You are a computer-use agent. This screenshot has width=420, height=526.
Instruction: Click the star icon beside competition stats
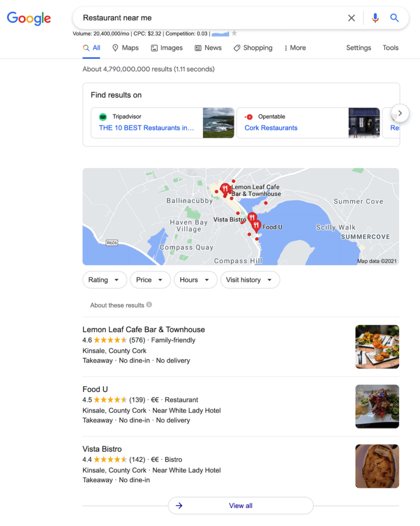point(234,33)
